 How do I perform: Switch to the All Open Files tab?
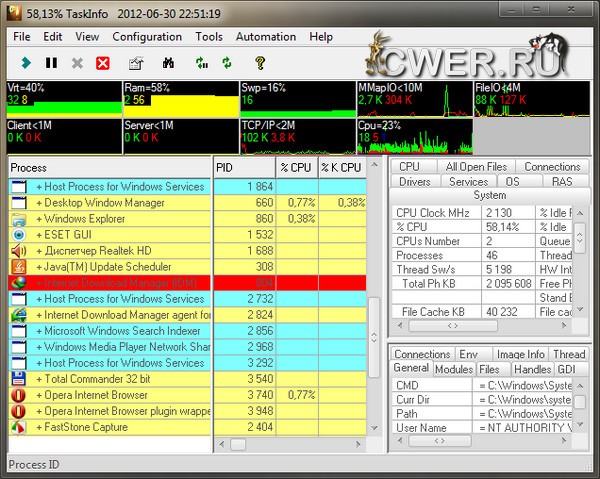476,167
